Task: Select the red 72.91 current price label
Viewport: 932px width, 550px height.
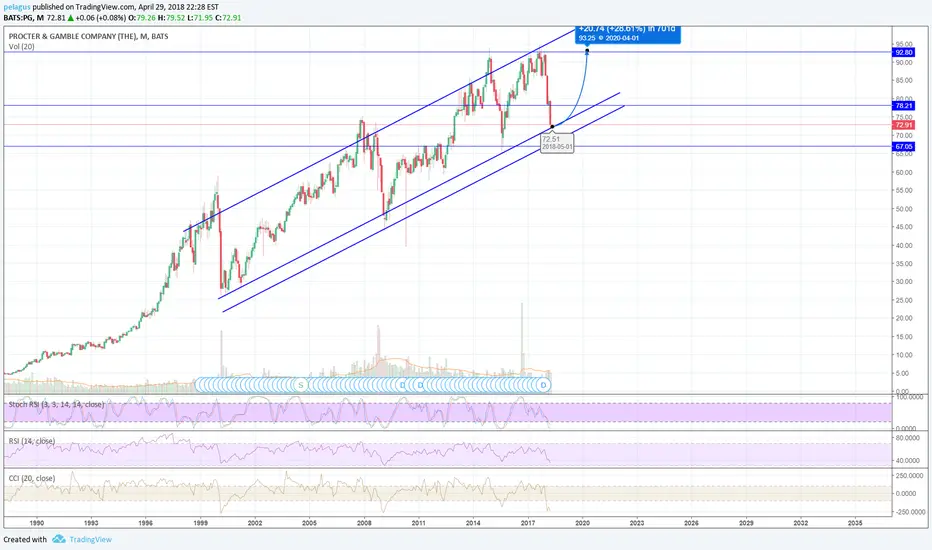Action: click(903, 125)
